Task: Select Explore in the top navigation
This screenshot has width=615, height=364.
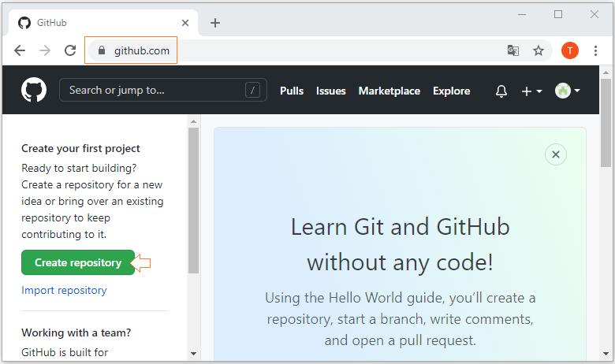Action: [452, 91]
